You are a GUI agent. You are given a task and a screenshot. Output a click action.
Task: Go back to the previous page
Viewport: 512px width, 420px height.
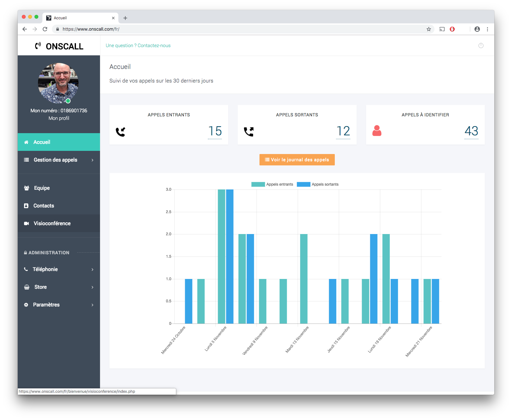click(25, 29)
